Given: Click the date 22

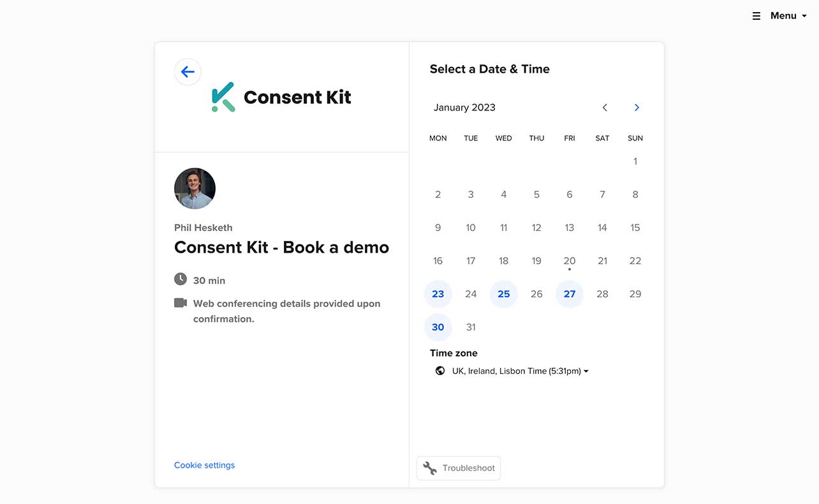Looking at the screenshot, I should click(635, 261).
